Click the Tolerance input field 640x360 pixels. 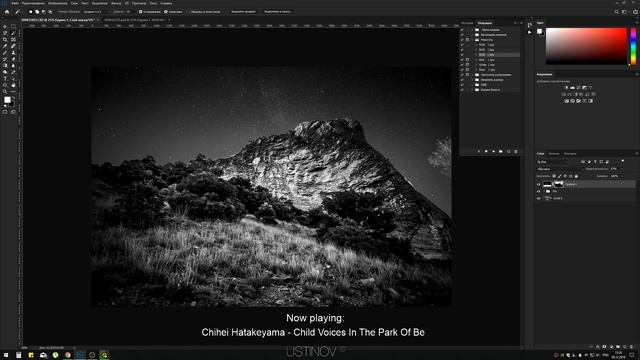tap(130, 12)
